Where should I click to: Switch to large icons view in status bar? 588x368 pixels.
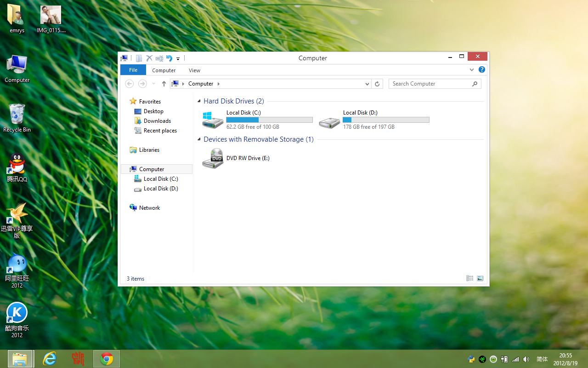click(480, 278)
